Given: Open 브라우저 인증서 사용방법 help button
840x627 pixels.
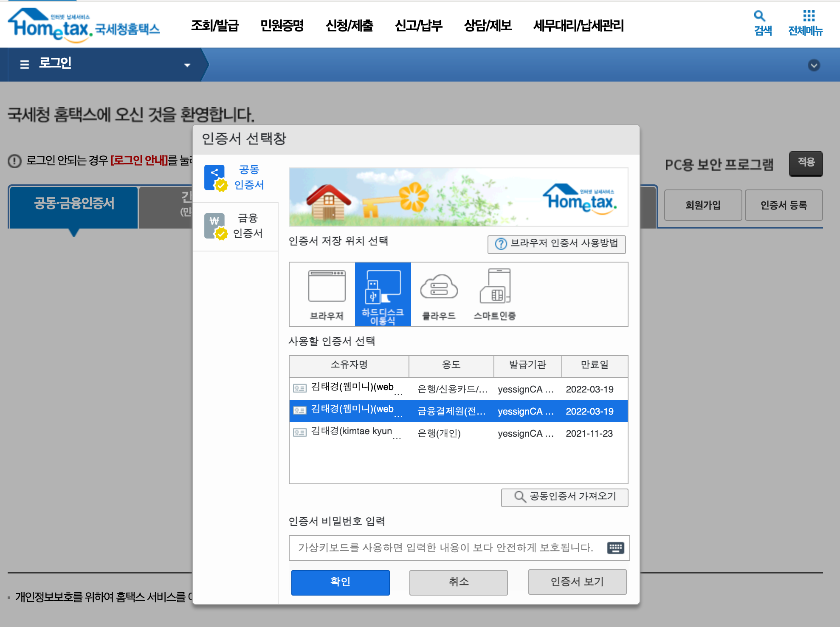Looking at the screenshot, I should pyautogui.click(x=556, y=244).
